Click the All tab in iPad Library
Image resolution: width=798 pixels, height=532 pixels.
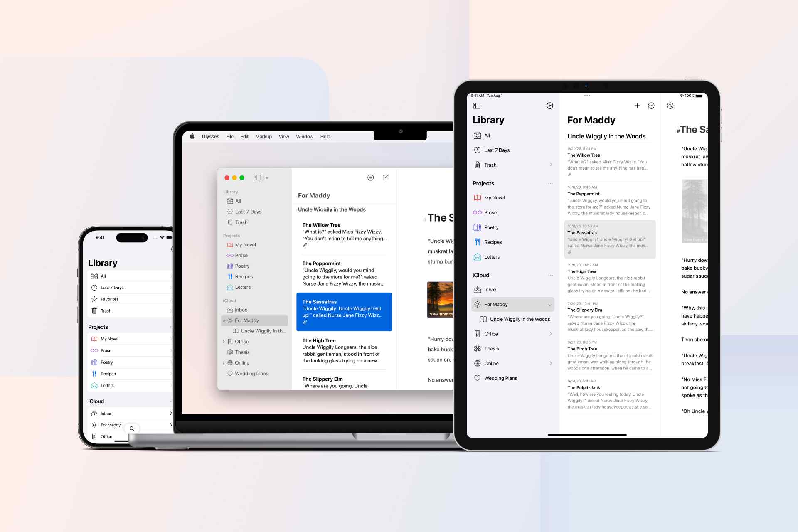tap(487, 135)
